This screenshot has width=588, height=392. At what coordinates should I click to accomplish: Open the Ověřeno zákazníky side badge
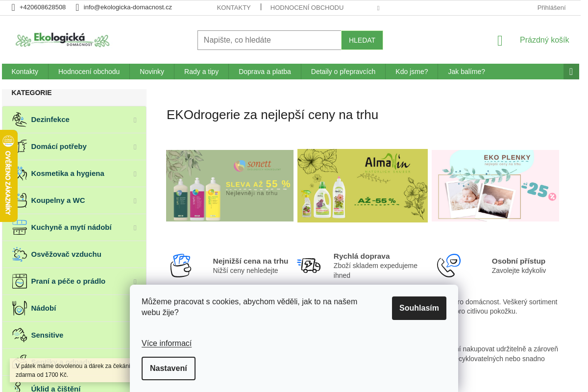point(8,176)
